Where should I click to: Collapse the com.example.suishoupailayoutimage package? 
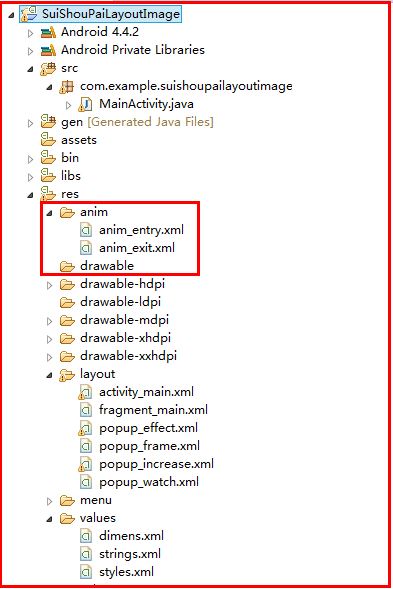click(50, 88)
